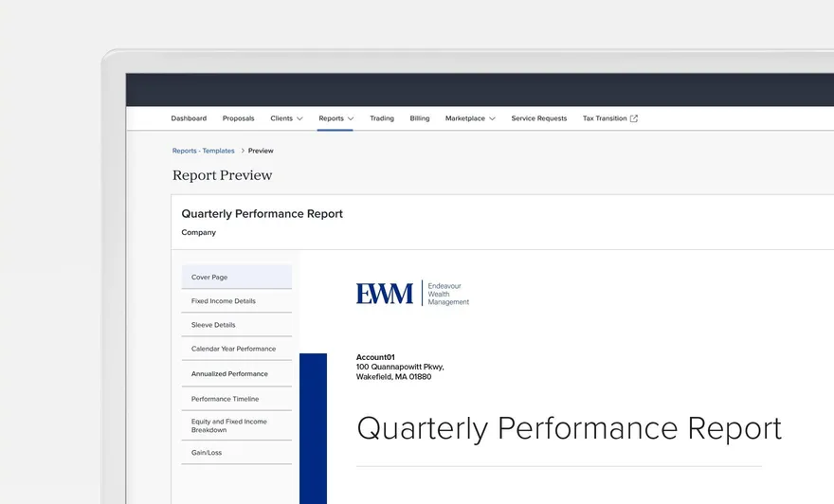Show Calendar Year Performance section
834x504 pixels.
click(237, 349)
